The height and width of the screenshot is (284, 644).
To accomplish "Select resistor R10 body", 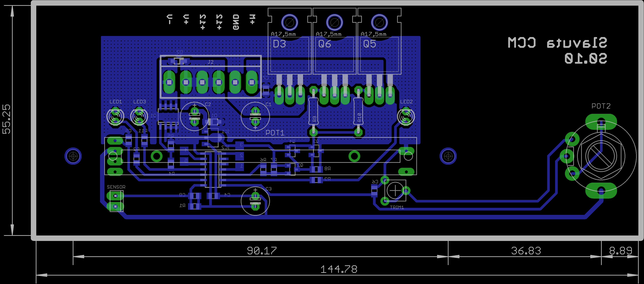I will [x=358, y=111].
